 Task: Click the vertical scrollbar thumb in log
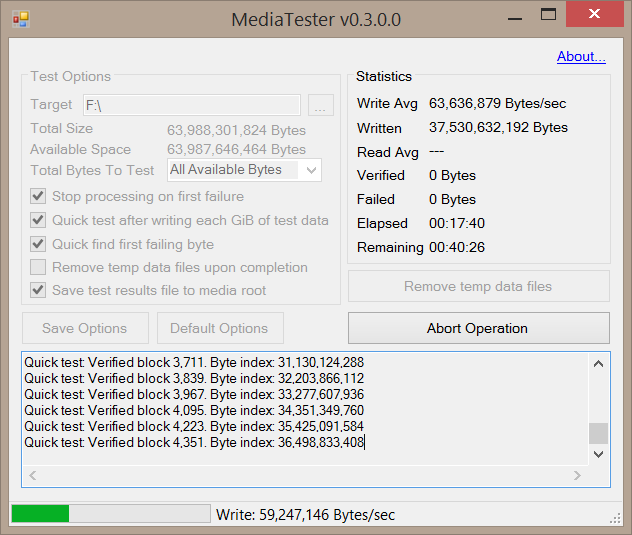pyautogui.click(x=598, y=433)
